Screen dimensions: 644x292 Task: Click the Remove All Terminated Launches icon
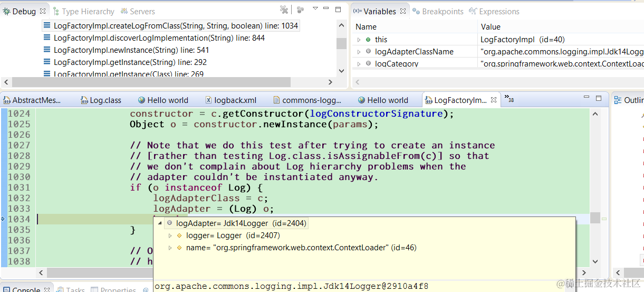pos(284,10)
